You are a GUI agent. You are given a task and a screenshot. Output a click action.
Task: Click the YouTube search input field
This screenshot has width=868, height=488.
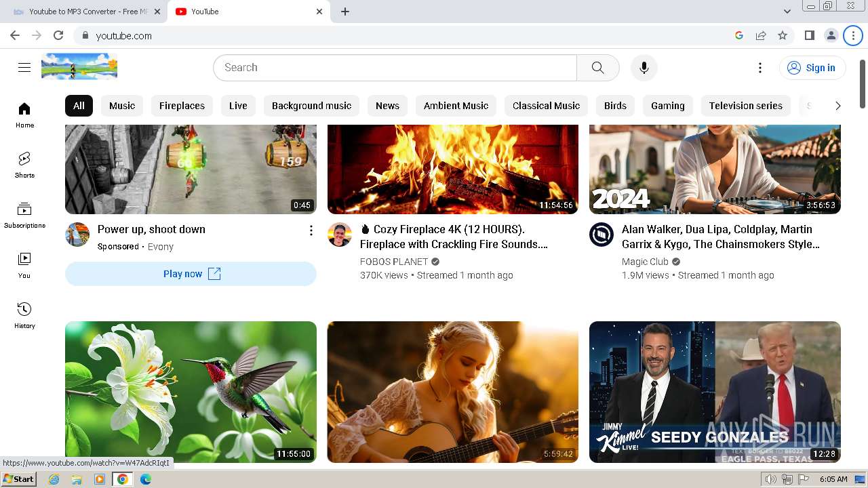[395, 67]
